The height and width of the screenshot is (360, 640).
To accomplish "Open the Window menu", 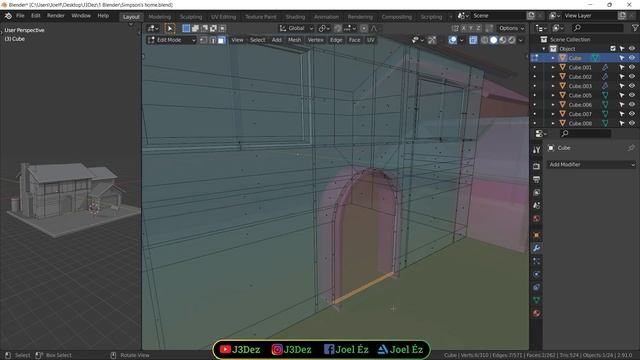I will pos(81,16).
